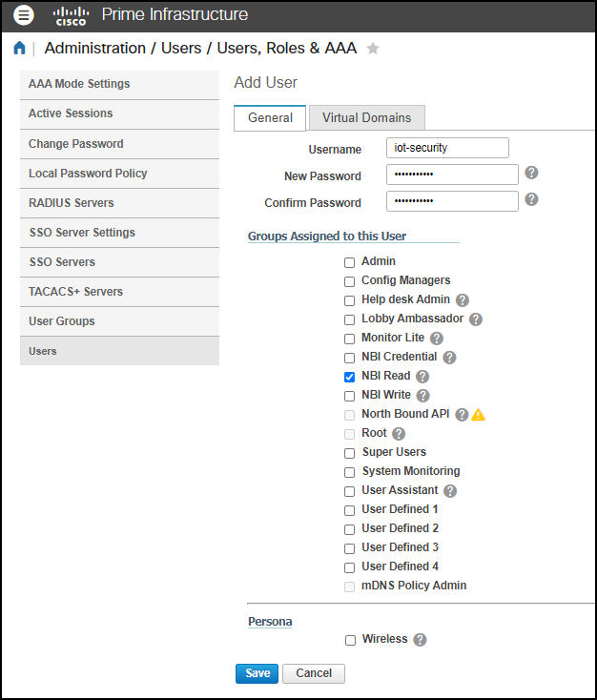The height and width of the screenshot is (700, 597).
Task: Check the User Defined 3 checkbox
Action: [350, 548]
